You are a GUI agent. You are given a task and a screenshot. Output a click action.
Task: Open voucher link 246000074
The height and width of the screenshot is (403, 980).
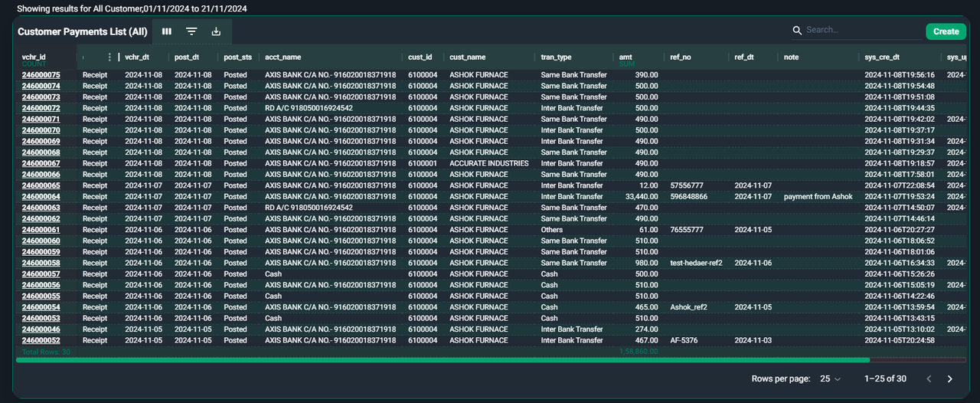pos(41,86)
